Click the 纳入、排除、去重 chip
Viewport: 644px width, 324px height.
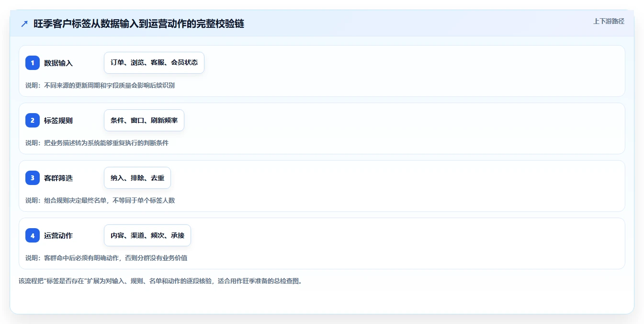pos(137,178)
